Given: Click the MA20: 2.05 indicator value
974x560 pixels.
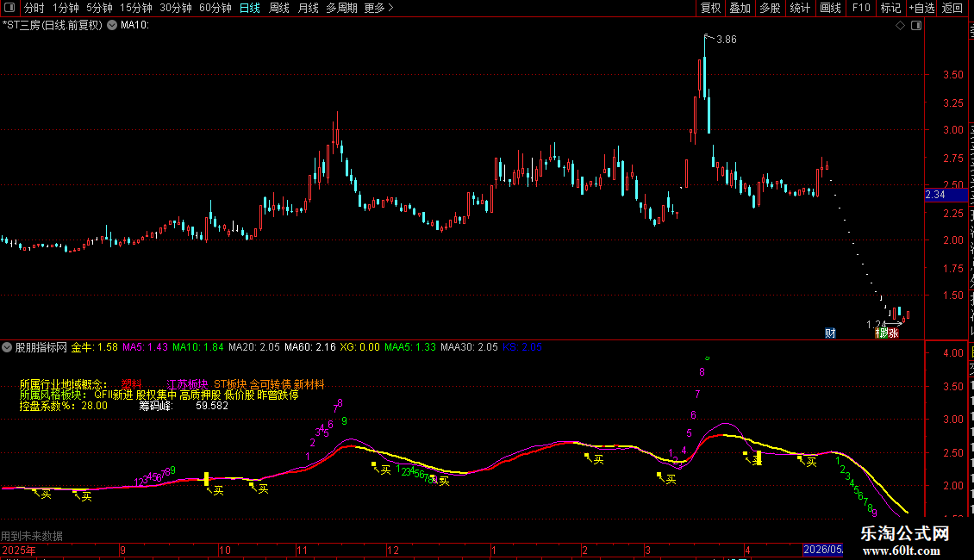Looking at the screenshot, I should pyautogui.click(x=254, y=347).
